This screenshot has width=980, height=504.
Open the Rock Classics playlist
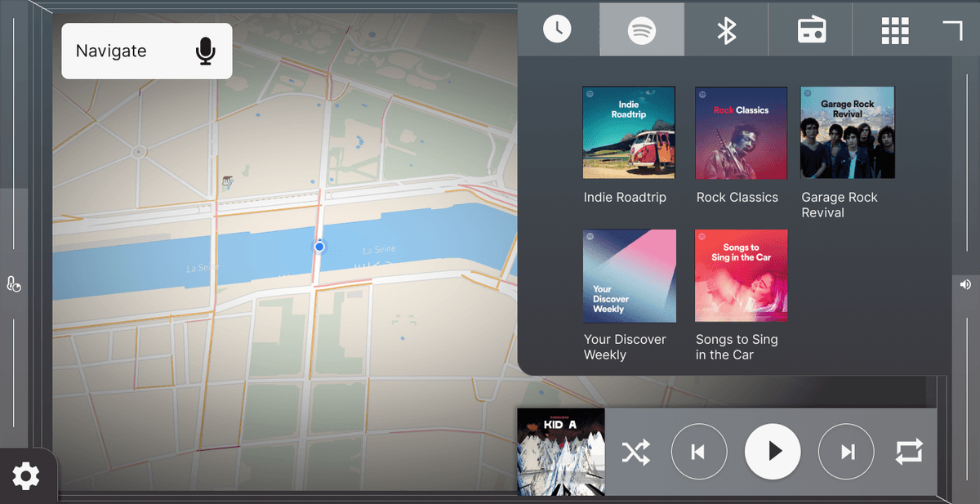pyautogui.click(x=741, y=132)
